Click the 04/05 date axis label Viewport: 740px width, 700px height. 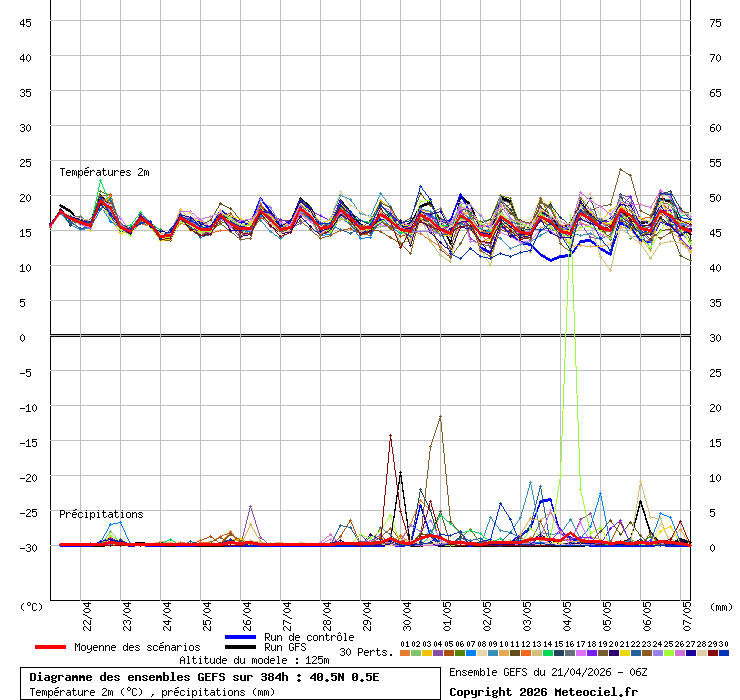(567, 612)
